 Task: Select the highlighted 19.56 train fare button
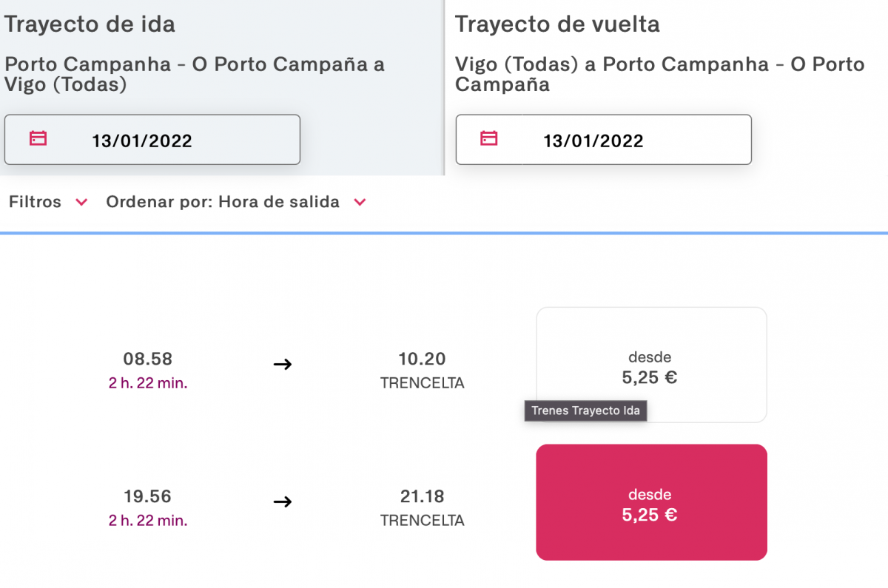tap(651, 502)
